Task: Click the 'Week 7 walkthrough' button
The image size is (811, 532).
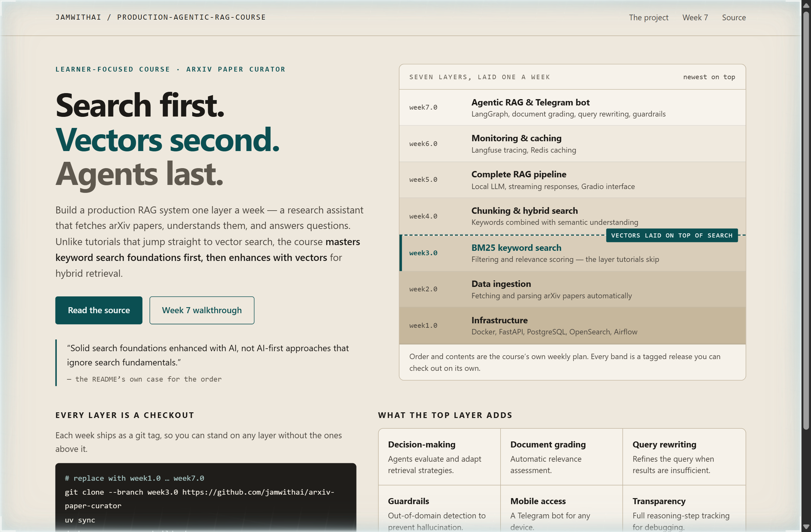Action: (202, 310)
